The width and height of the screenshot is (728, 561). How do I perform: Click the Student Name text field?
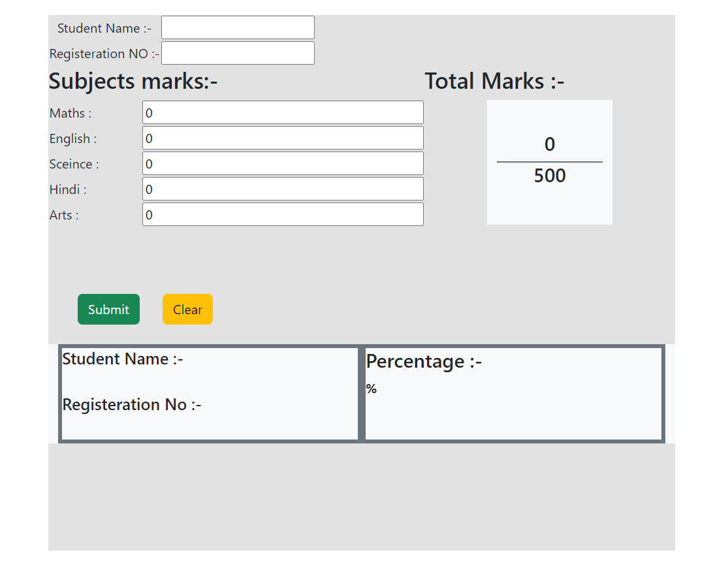click(238, 27)
